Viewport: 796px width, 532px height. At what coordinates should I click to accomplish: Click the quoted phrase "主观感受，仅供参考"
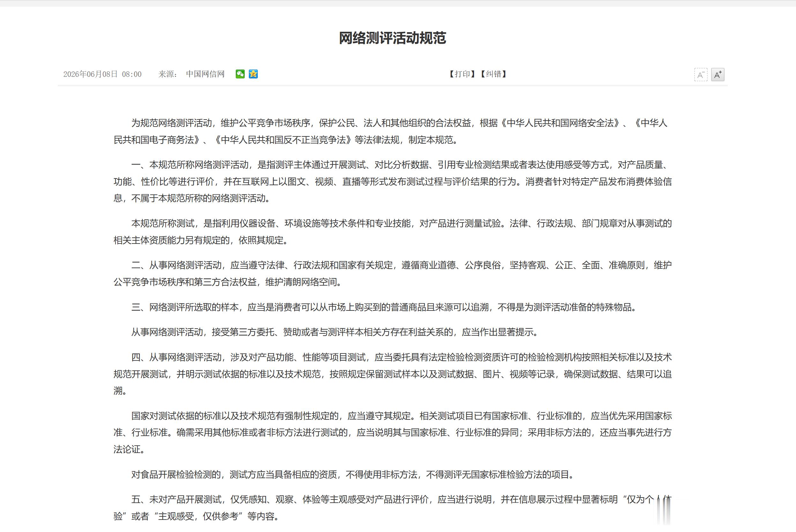(198, 516)
